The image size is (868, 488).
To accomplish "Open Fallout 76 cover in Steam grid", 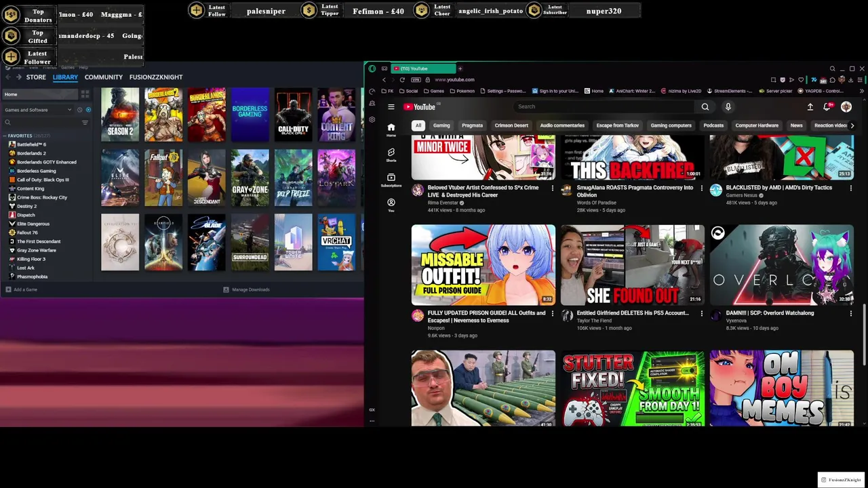I will [x=163, y=178].
